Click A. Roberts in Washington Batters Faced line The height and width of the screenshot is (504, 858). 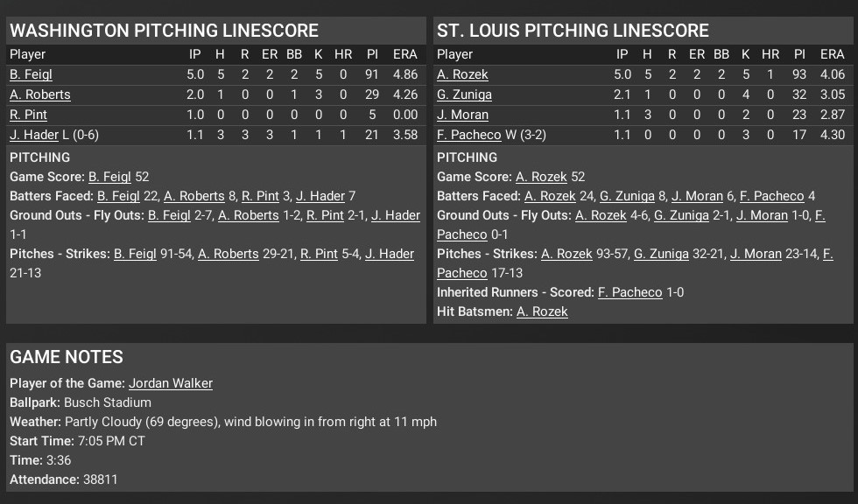[x=194, y=196]
